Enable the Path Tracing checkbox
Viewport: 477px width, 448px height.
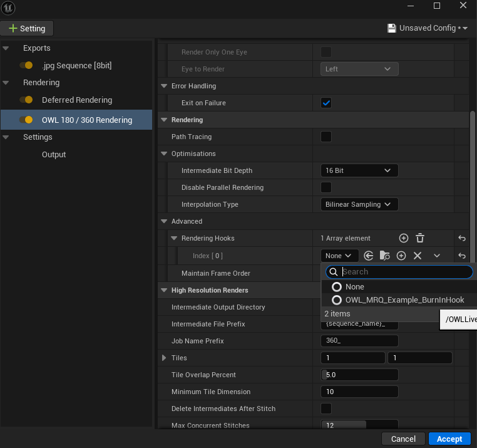click(326, 137)
